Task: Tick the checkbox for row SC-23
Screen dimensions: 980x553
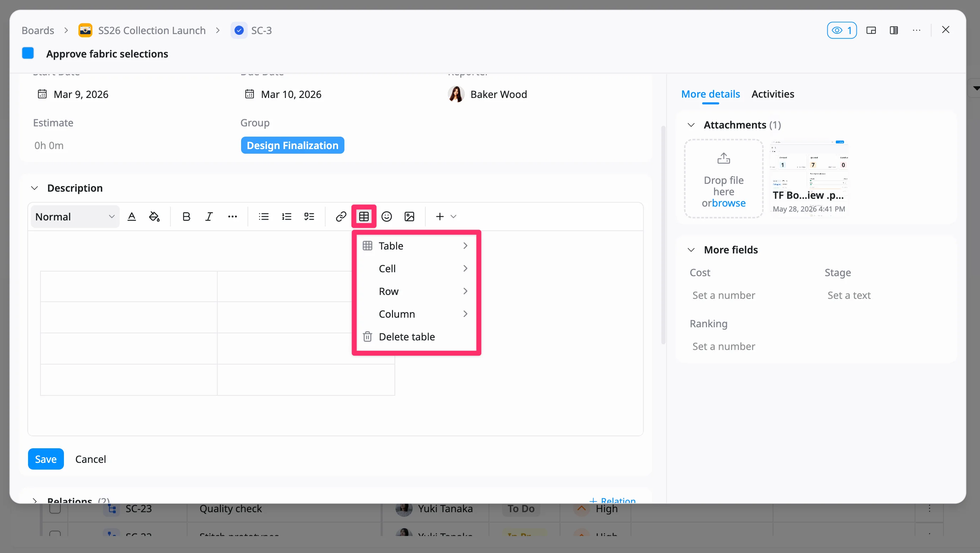Action: click(55, 508)
